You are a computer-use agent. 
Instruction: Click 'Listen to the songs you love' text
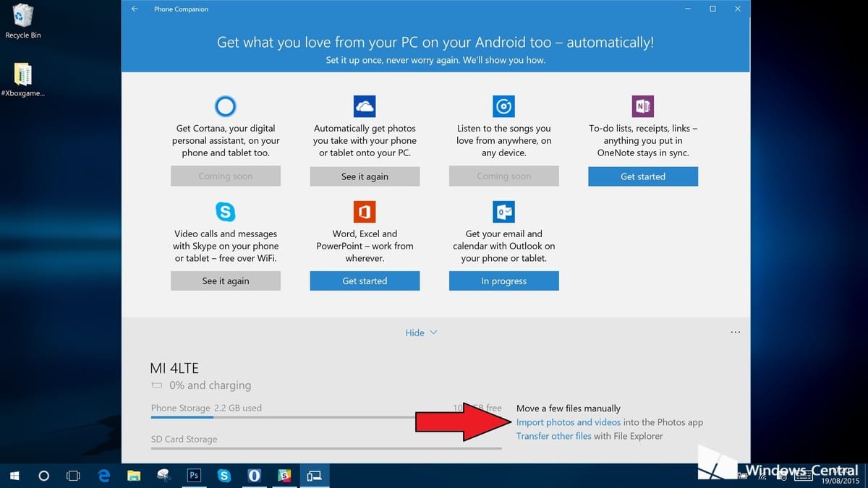point(503,140)
